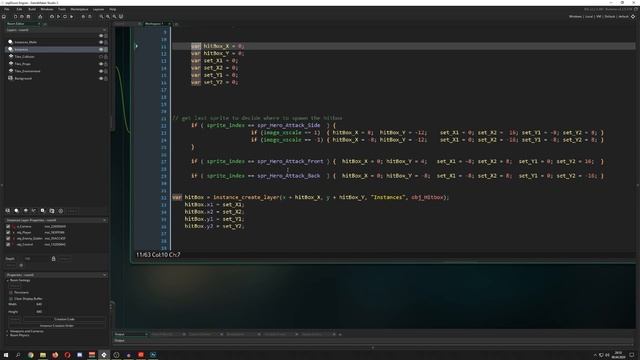
Task: Collapse Instance Layer Properties panel arrow
Action: click(x=104, y=220)
